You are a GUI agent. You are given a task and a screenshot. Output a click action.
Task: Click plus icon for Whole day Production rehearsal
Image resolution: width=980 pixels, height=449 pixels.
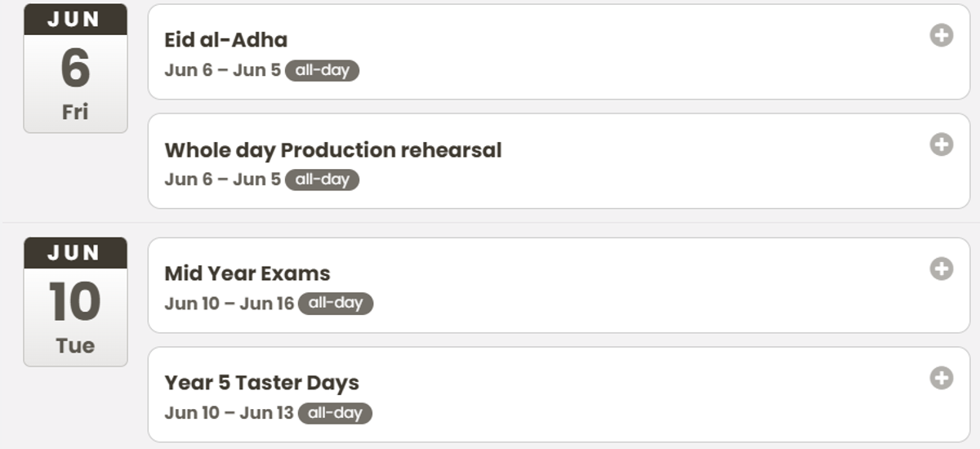tap(942, 144)
